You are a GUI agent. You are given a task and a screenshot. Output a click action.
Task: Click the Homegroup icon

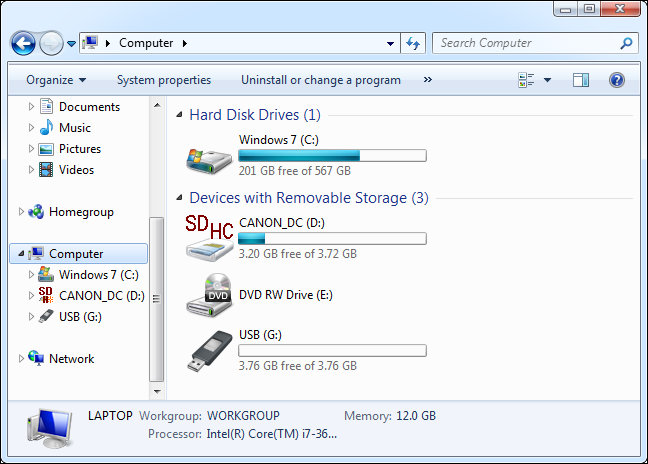36,212
